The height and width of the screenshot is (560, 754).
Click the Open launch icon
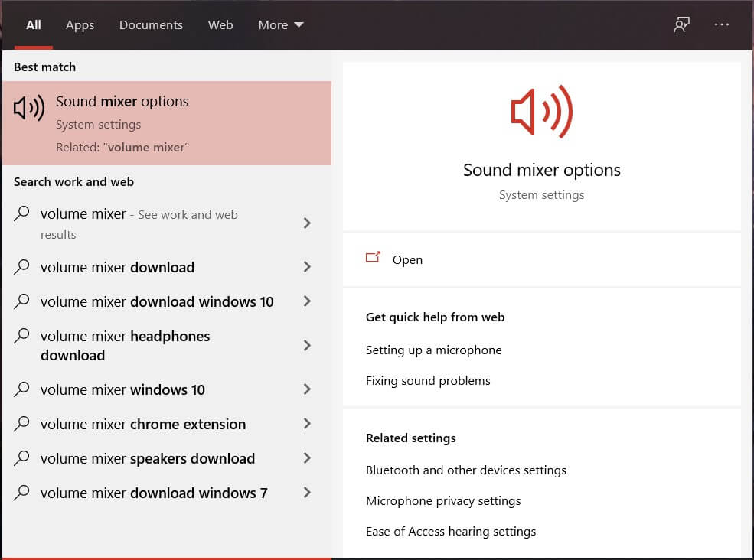pos(373,258)
